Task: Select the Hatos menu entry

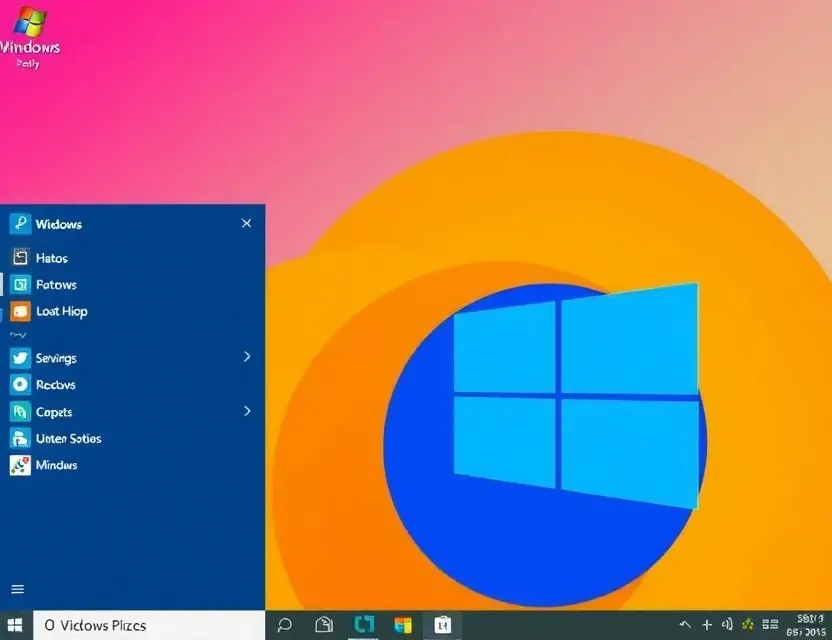Action: click(x=133, y=258)
